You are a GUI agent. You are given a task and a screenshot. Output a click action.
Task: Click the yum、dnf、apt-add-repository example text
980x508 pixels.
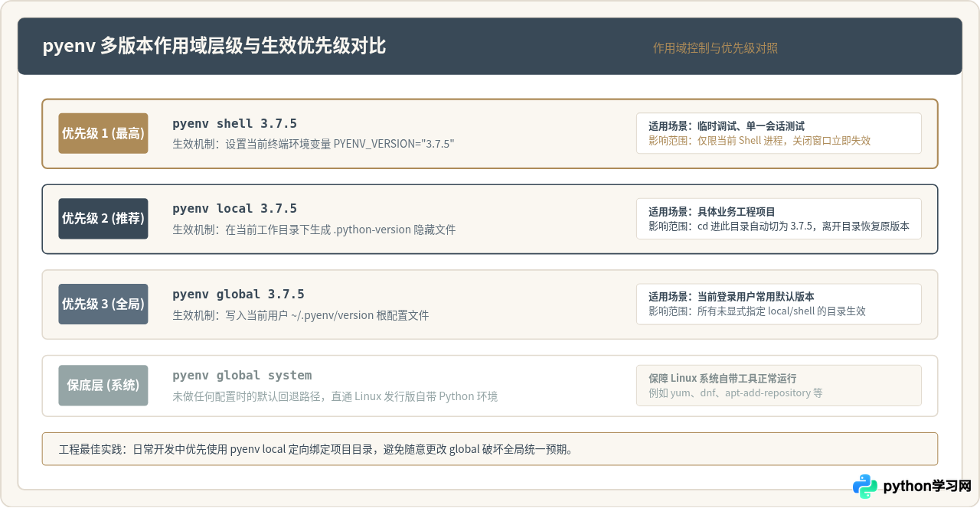tap(736, 393)
